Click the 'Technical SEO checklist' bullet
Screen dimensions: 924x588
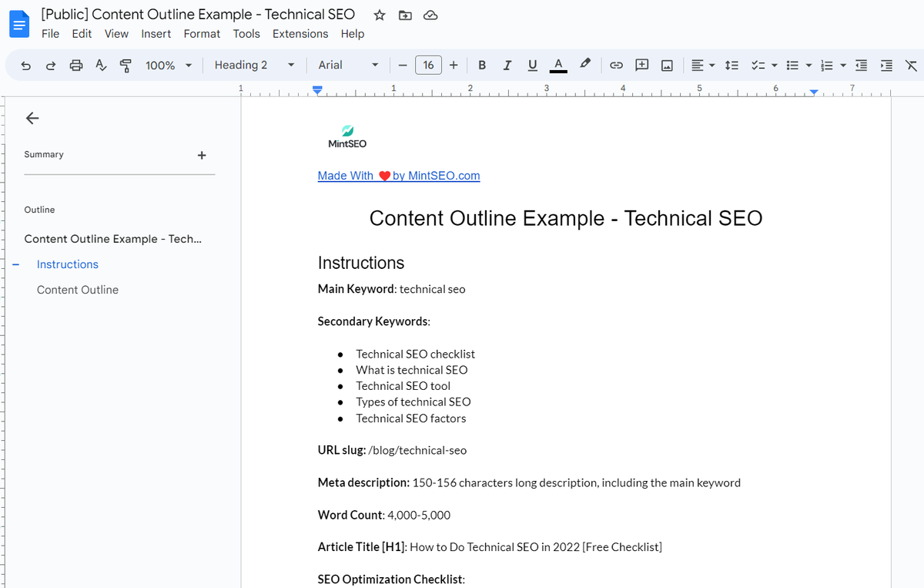point(415,354)
